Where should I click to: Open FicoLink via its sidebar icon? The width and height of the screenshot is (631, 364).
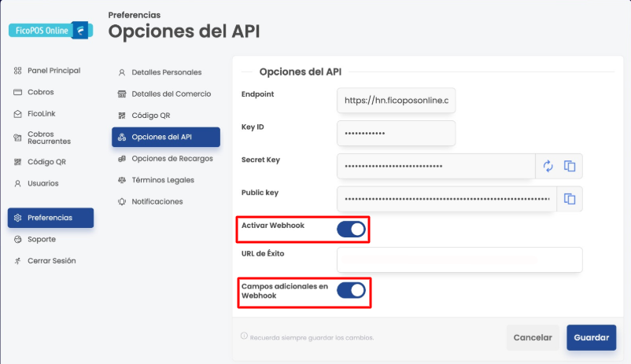tap(18, 114)
